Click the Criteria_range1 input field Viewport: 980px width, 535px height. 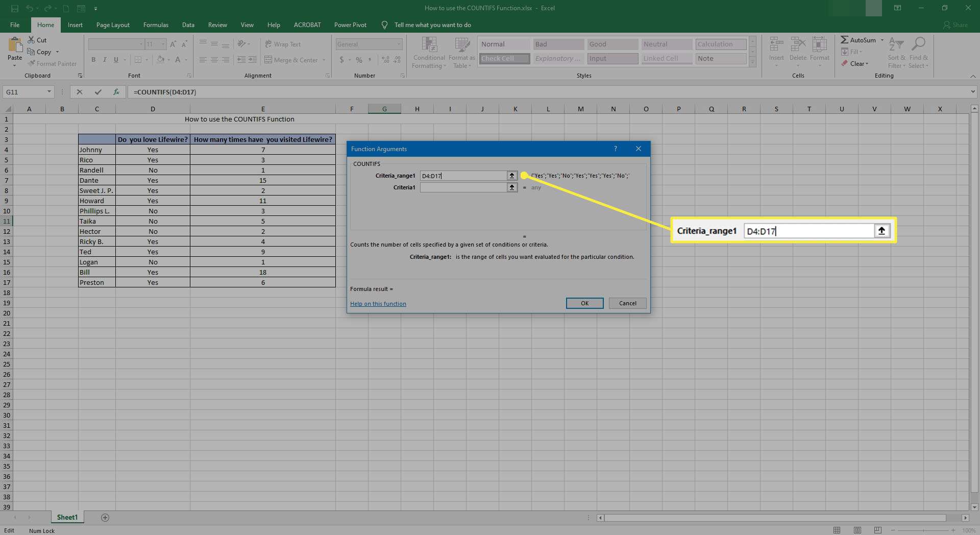click(463, 176)
